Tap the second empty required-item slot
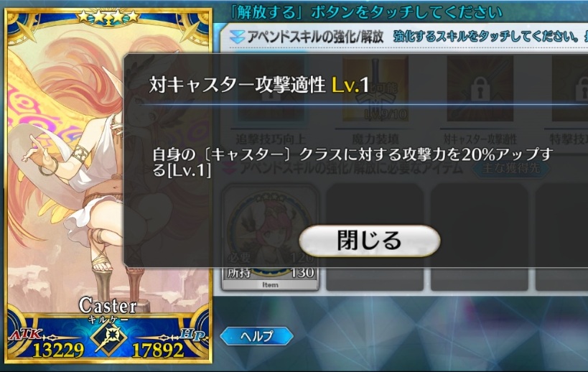The width and height of the screenshot is (588, 372). pos(375,237)
